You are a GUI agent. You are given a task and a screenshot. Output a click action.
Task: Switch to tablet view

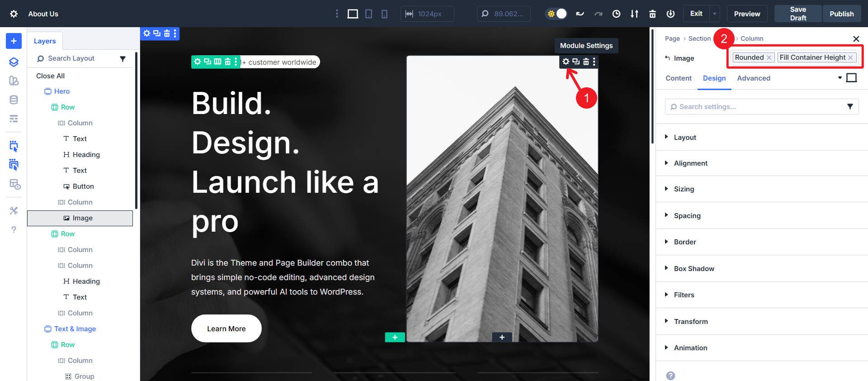(369, 14)
